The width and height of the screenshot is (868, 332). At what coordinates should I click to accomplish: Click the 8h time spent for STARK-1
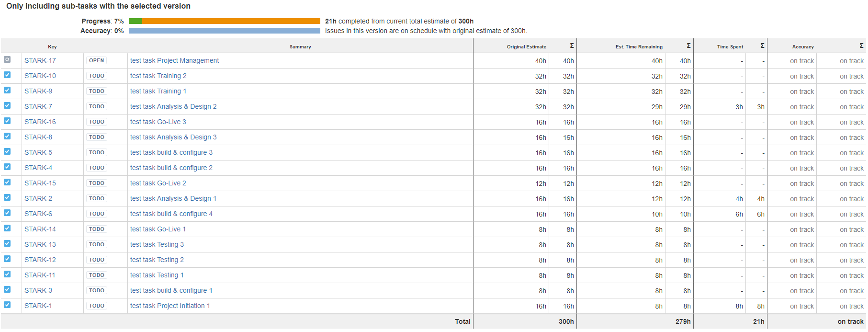point(739,306)
